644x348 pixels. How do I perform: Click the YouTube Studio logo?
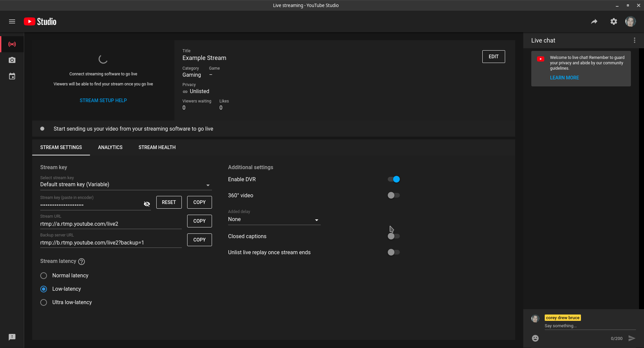pyautogui.click(x=40, y=21)
